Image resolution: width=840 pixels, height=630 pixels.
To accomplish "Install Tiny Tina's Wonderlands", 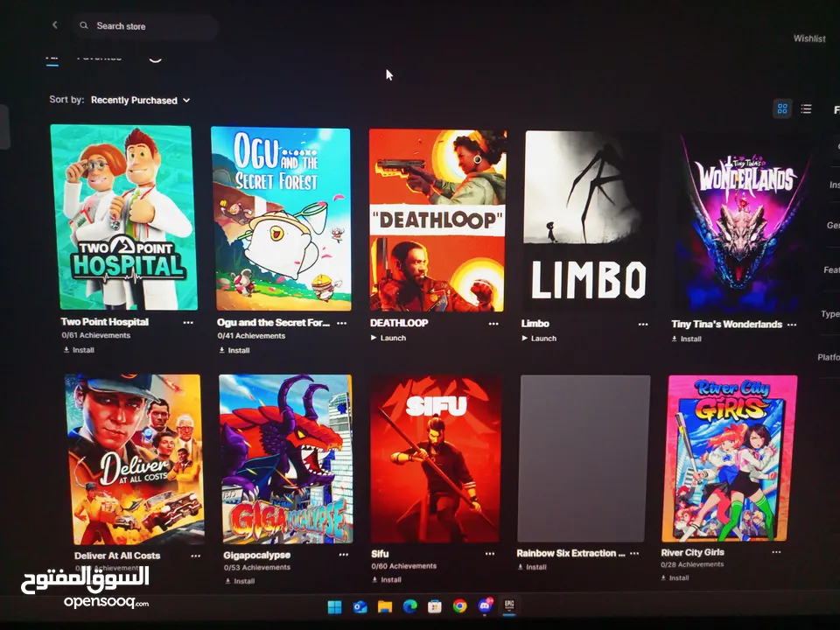I will (x=686, y=339).
